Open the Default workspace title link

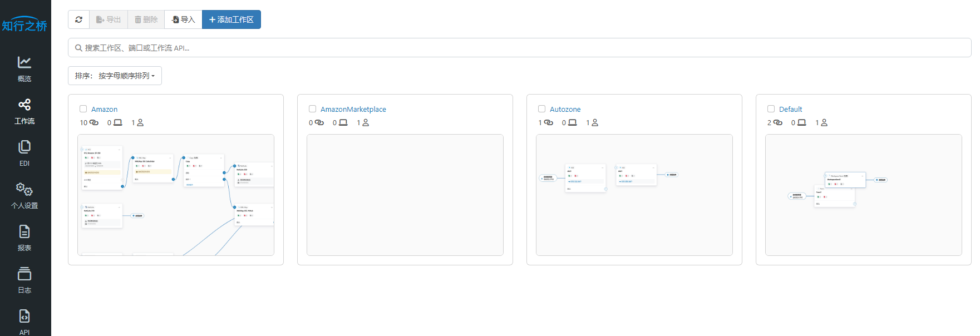(x=790, y=110)
